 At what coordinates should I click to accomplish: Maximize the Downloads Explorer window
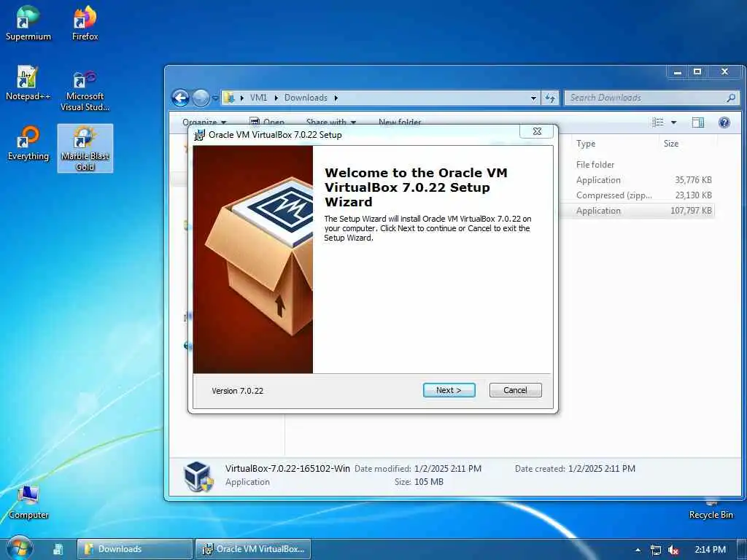697,72
